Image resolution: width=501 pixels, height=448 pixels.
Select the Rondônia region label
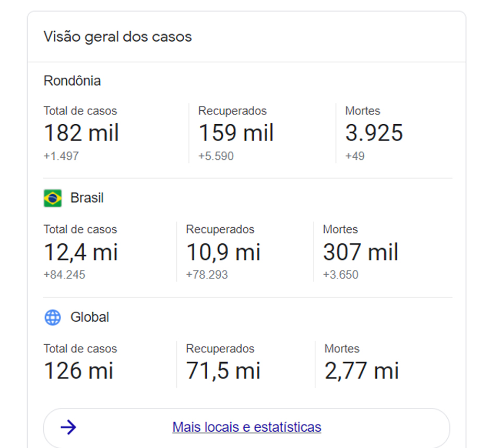72,81
